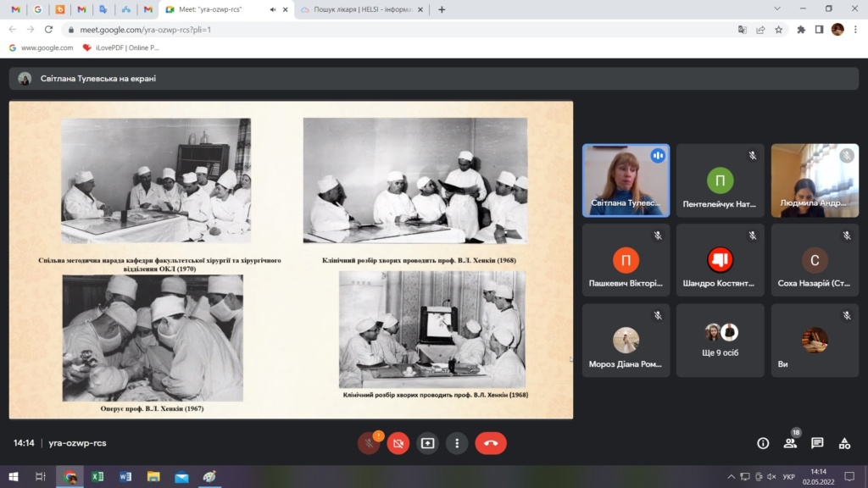The image size is (868, 488).
Task: Toggle the microphone mute button
Action: [x=368, y=443]
